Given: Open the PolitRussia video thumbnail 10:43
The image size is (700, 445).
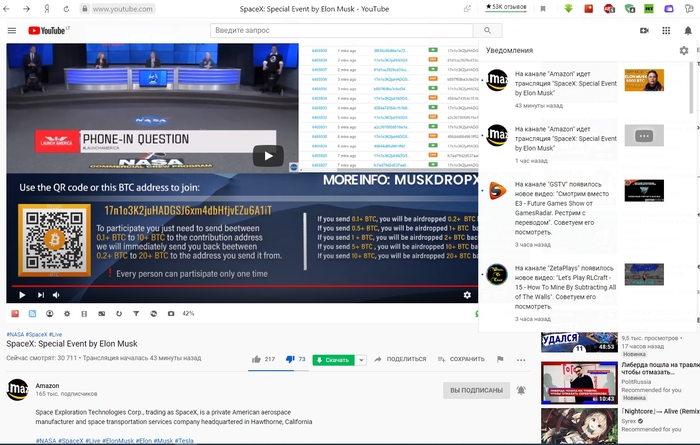Looking at the screenshot, I should [x=579, y=383].
